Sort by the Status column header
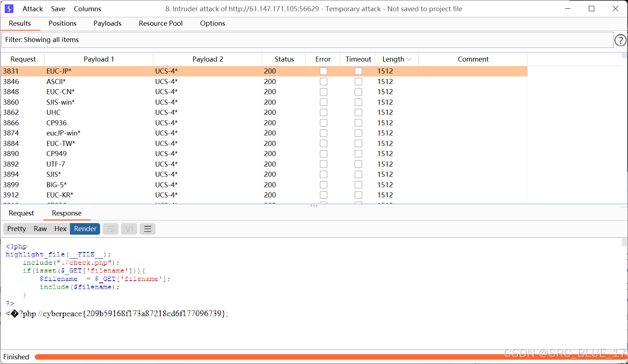Image resolution: width=628 pixels, height=364 pixels. (284, 59)
